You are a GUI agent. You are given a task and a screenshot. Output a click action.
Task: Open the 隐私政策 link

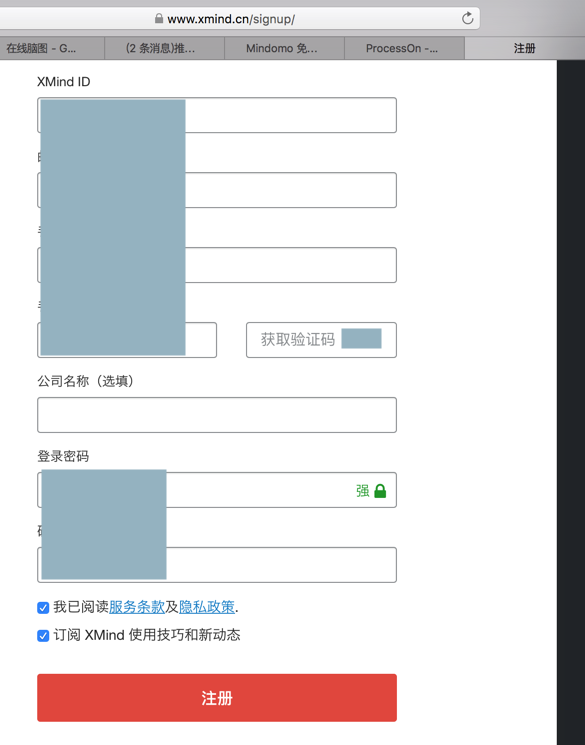pos(207,607)
